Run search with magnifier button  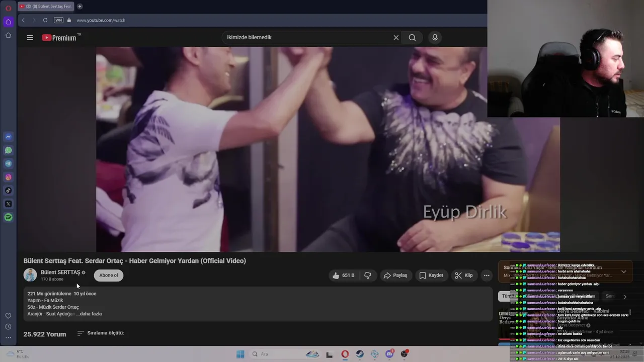click(412, 37)
